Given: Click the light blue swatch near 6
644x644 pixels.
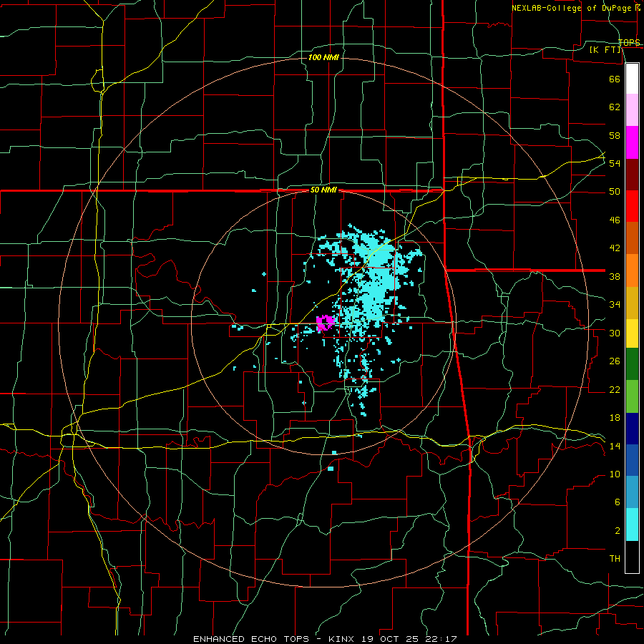Looking at the screenshot, I should coord(632,492).
